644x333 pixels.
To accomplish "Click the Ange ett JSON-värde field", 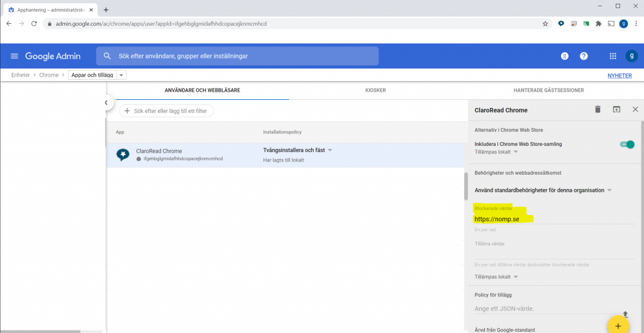I will 547,308.
